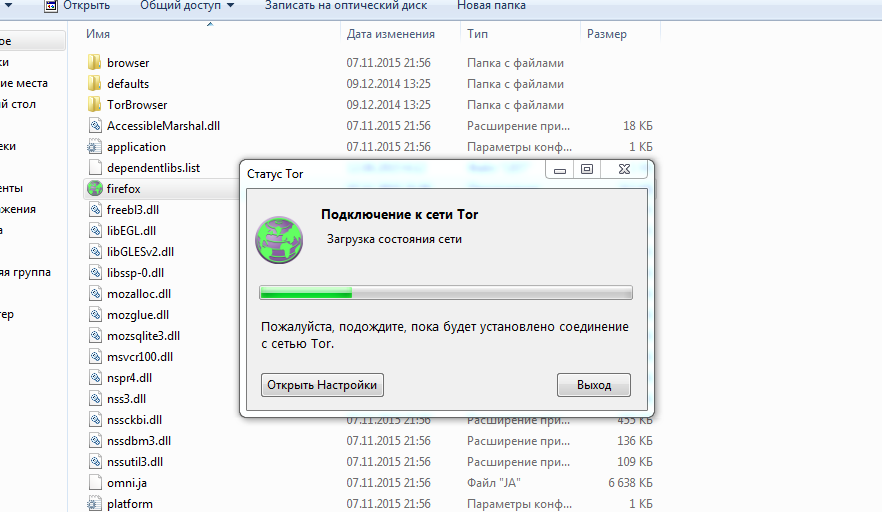This screenshot has height=512, width=882.
Task: Click the firefox Tor globe icon
Action: pos(95,189)
